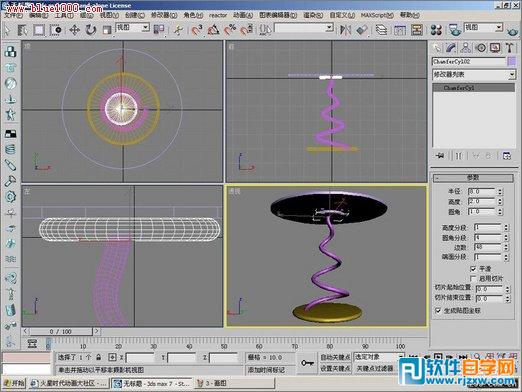
Task: Switch to the Motion panel tab
Action: [481, 48]
